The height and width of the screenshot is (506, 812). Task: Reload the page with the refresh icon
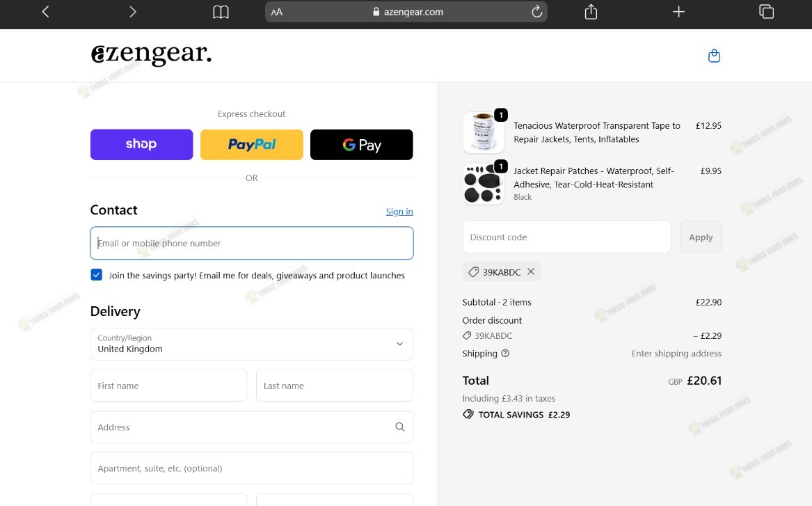coord(537,11)
